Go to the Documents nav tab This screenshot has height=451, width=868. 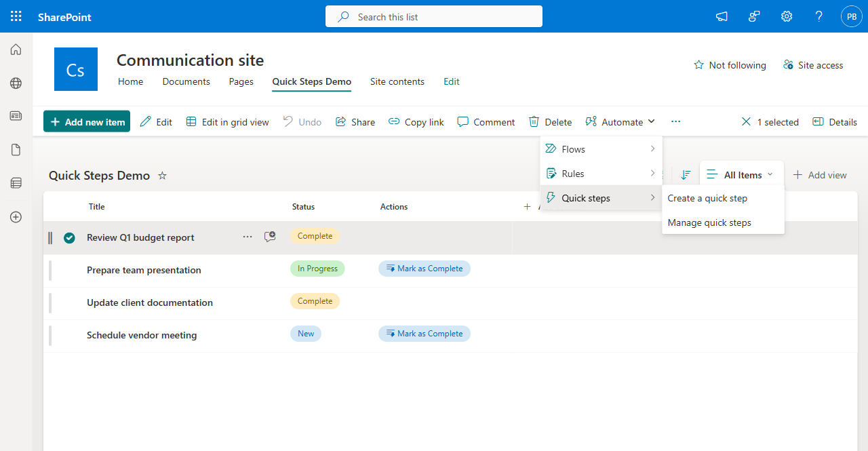coord(186,81)
